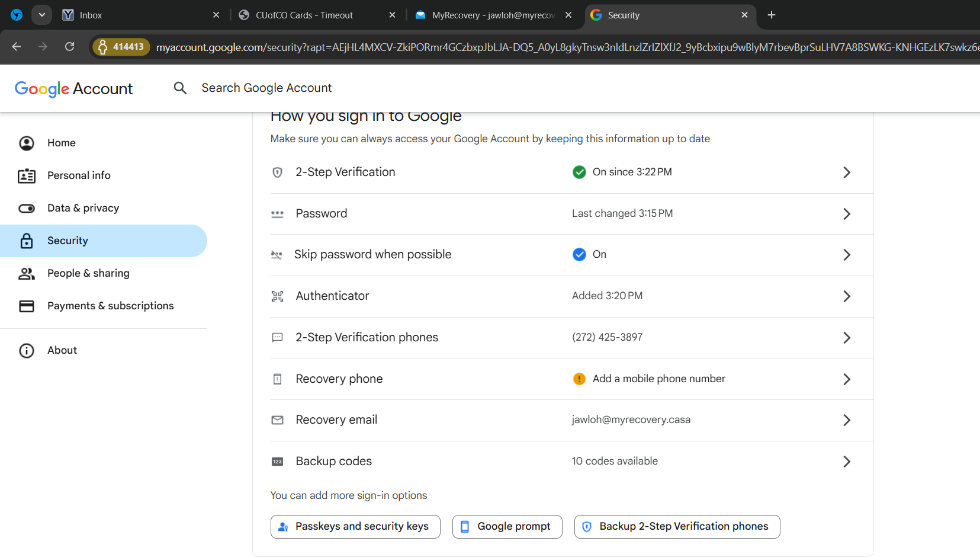The image size is (980, 557).
Task: Click the Search Google Account field
Action: (266, 88)
